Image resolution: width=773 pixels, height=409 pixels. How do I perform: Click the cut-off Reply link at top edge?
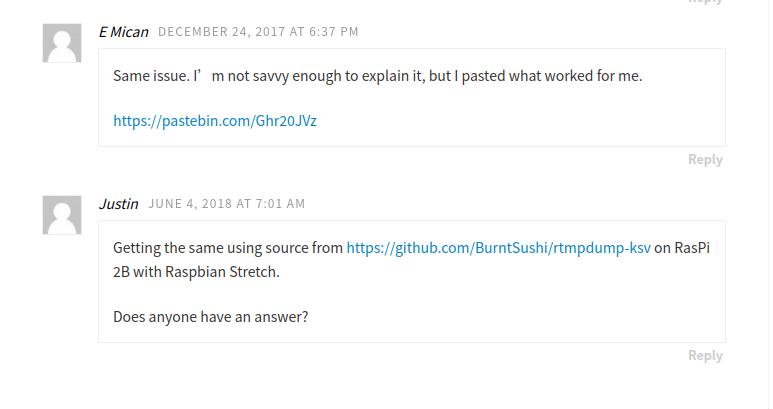(x=705, y=2)
